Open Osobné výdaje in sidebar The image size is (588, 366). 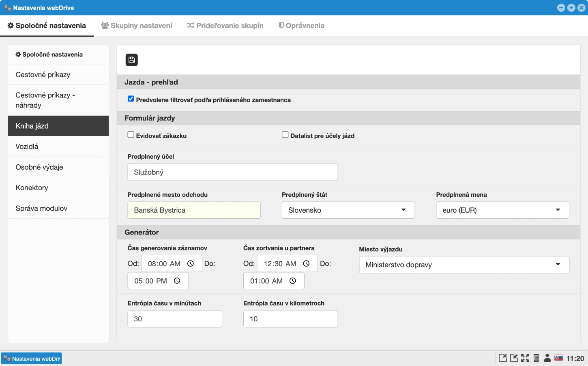pos(58,167)
